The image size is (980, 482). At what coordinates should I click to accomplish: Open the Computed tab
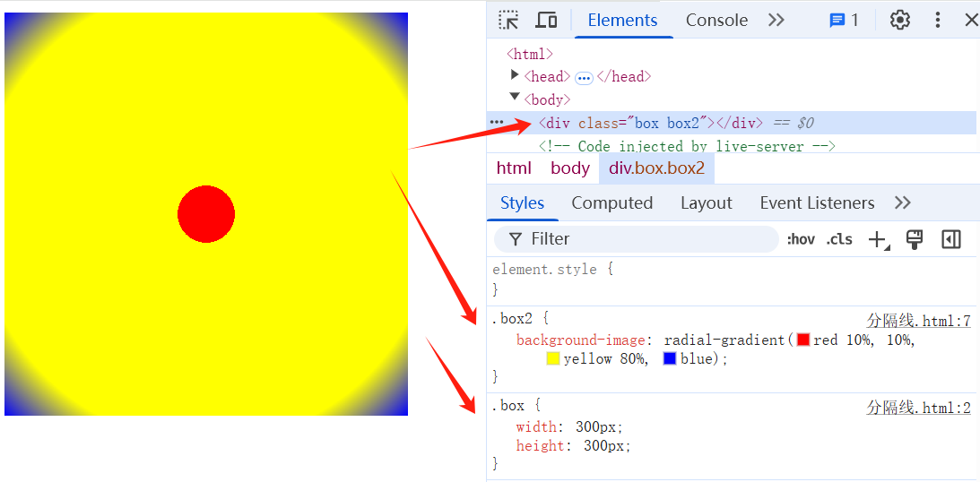tap(612, 202)
